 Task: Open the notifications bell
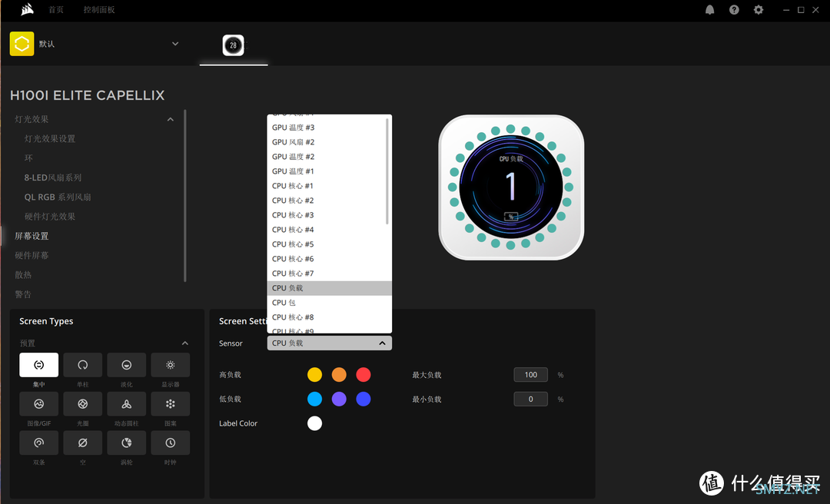[x=710, y=9]
